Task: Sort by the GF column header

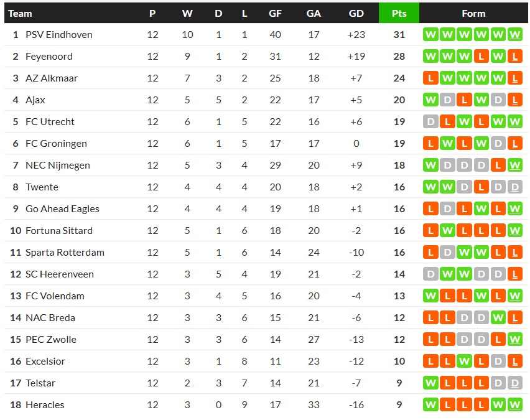Action: [275, 13]
